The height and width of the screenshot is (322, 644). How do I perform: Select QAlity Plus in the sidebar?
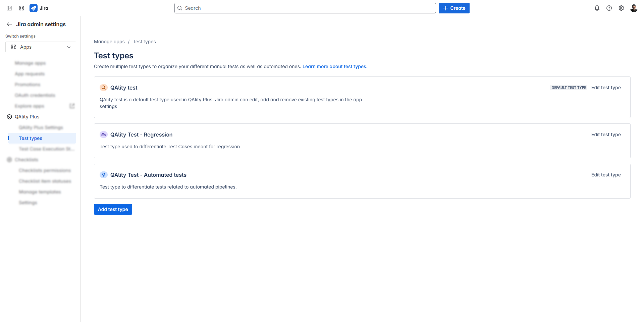point(27,117)
